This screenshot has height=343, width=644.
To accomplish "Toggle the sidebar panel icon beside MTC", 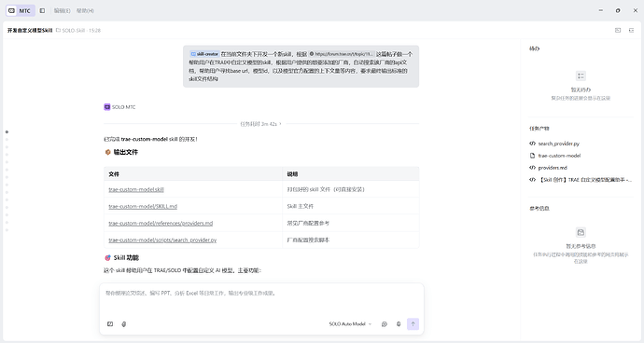I will (x=42, y=10).
